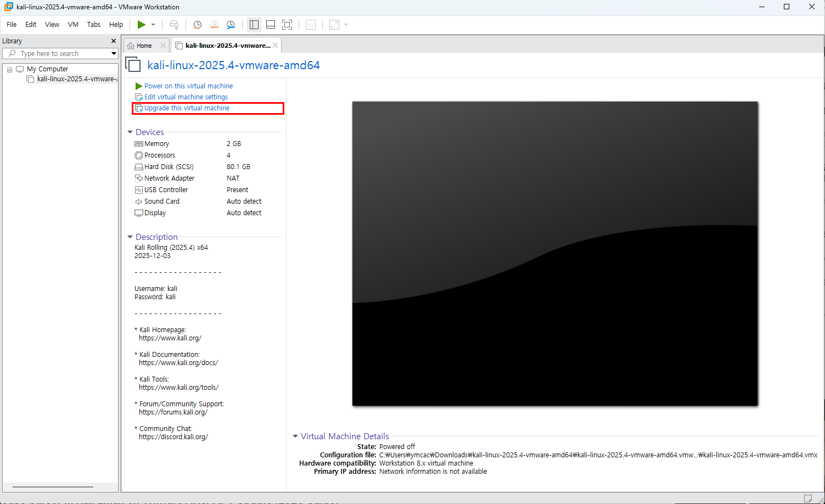825x504 pixels.
Task: Click the network adapter value NAT
Action: tap(233, 178)
